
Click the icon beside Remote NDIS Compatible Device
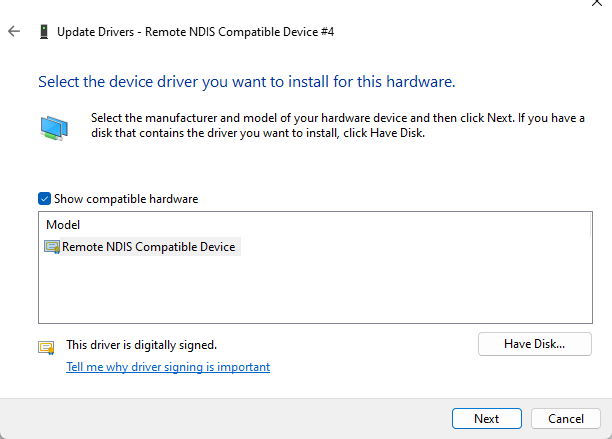(x=52, y=247)
